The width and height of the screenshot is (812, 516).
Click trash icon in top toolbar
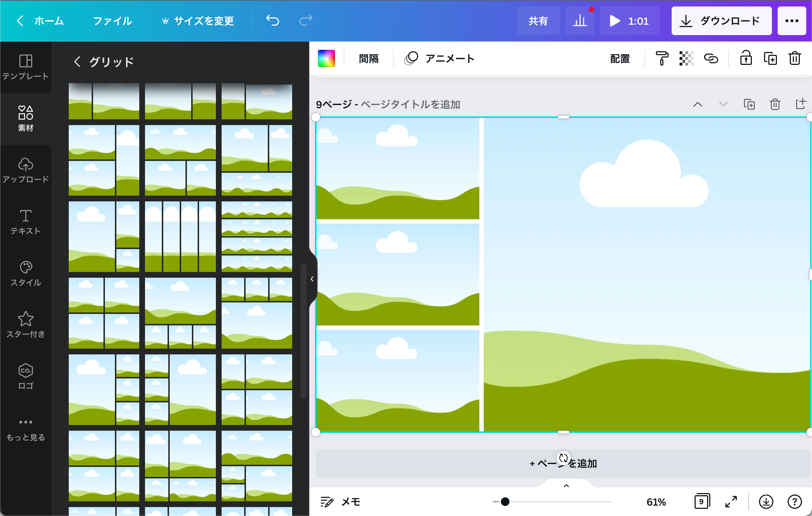pyautogui.click(x=795, y=58)
